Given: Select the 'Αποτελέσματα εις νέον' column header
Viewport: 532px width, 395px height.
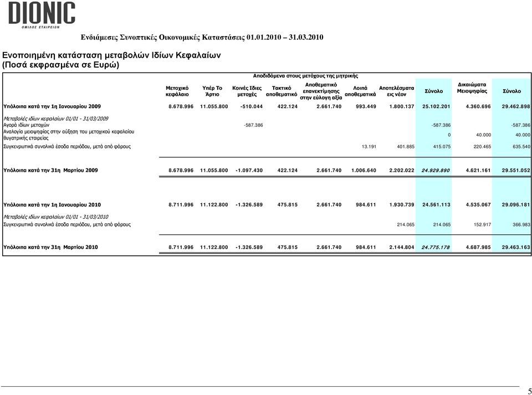Looking at the screenshot, I should (396, 91).
